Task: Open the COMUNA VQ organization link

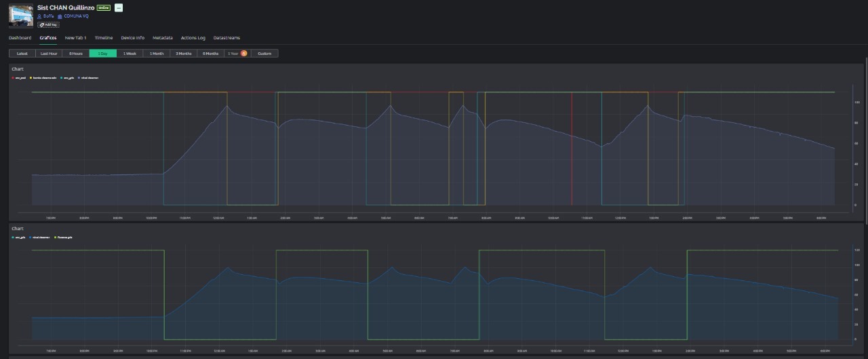Action: point(76,16)
